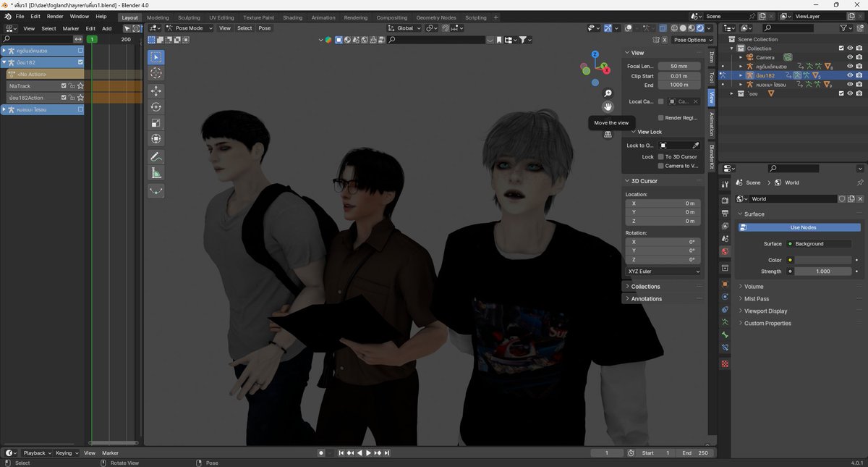Open the Bone properties tab icon
This screenshot has width=868, height=467.
tap(725, 335)
